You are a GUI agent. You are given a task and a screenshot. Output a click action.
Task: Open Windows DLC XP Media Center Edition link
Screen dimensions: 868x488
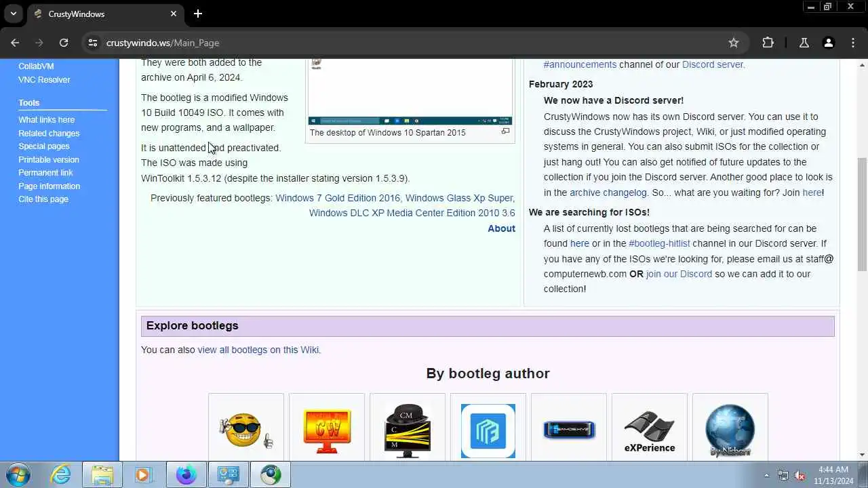coord(412,213)
